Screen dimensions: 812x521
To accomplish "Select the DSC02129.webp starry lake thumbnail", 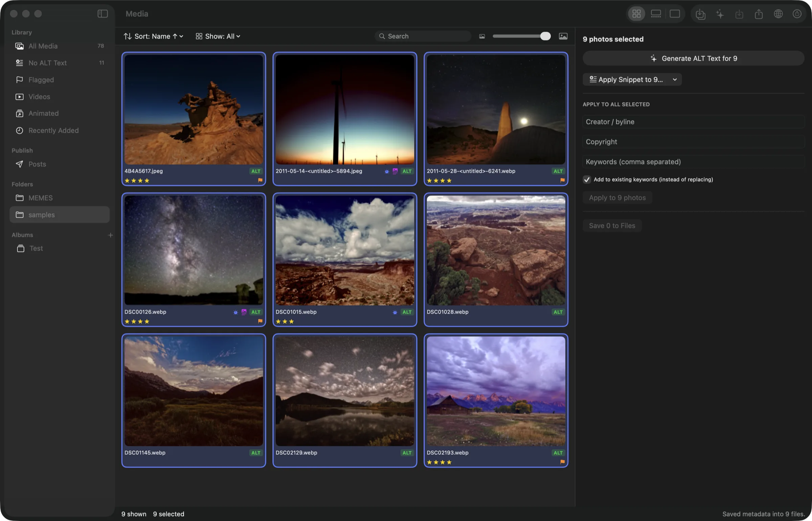I will (345, 391).
